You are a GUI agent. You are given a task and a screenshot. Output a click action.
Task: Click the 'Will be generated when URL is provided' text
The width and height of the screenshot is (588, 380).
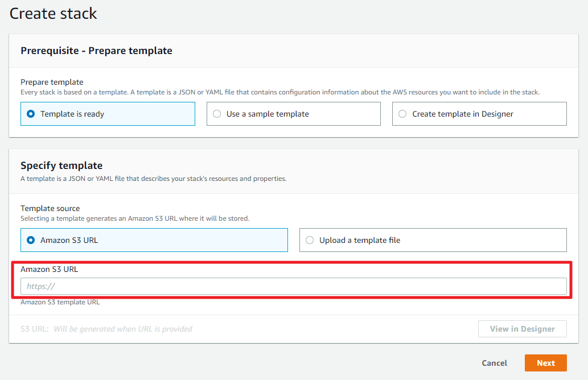[123, 329]
